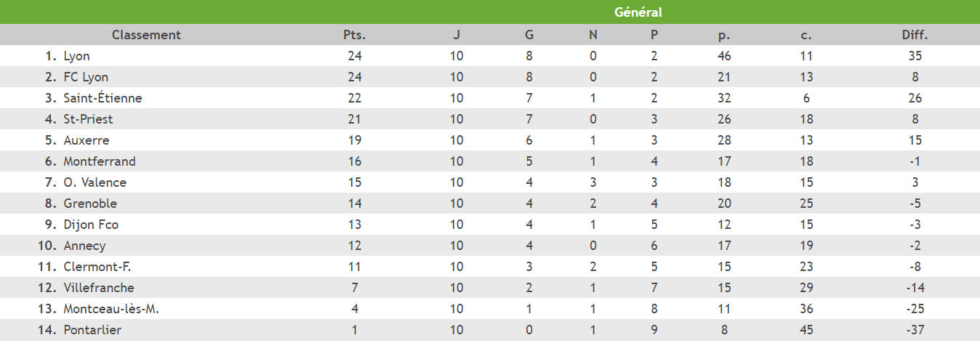Open the Lyon team link in first place
This screenshot has height=351, width=980.
click(76, 56)
